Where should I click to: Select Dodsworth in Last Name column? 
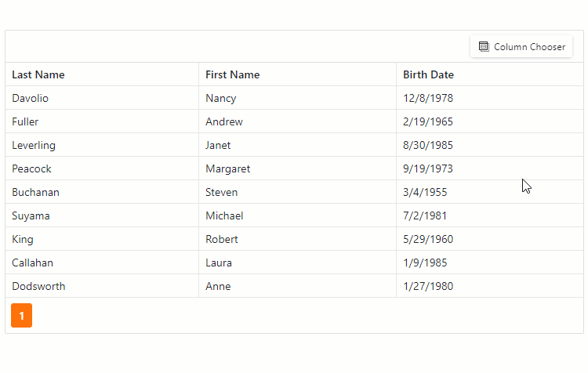pyautogui.click(x=38, y=287)
